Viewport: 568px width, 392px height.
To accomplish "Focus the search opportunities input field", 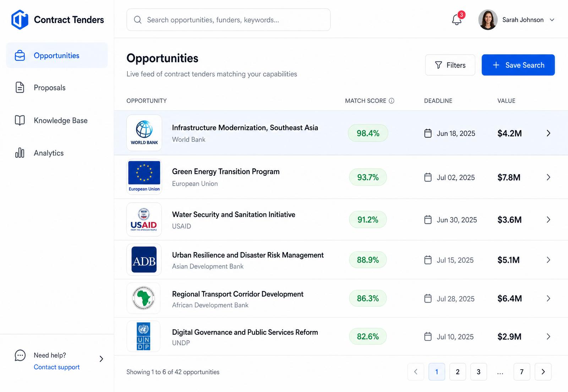I will [228, 20].
